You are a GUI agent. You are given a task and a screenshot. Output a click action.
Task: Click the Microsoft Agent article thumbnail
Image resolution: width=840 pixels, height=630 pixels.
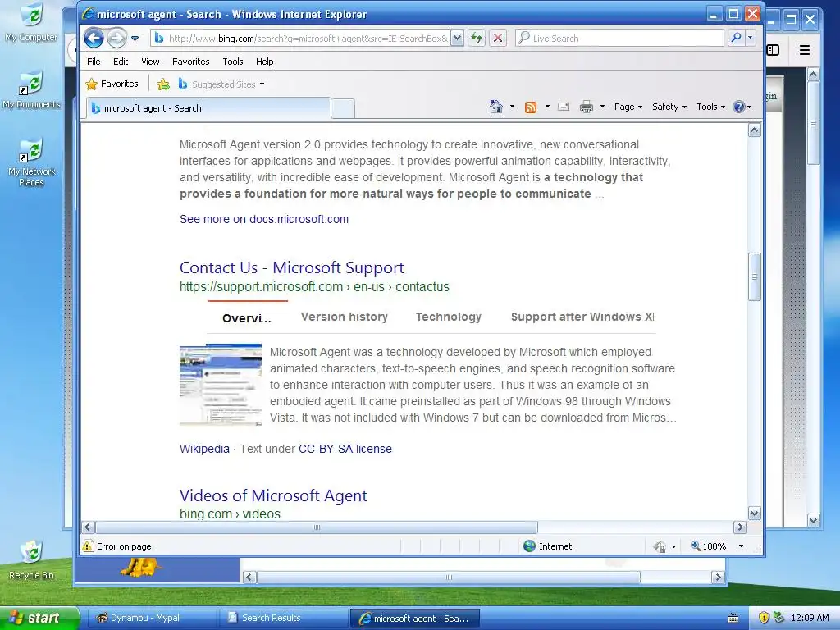click(x=221, y=386)
